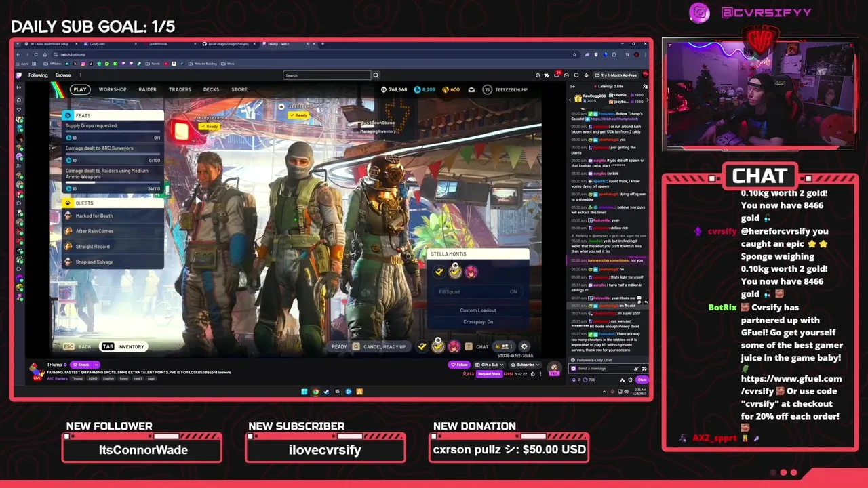Viewport: 868px width, 488px height.
Task: Collapse the Twitch chat panel arrow
Action: [x=572, y=87]
